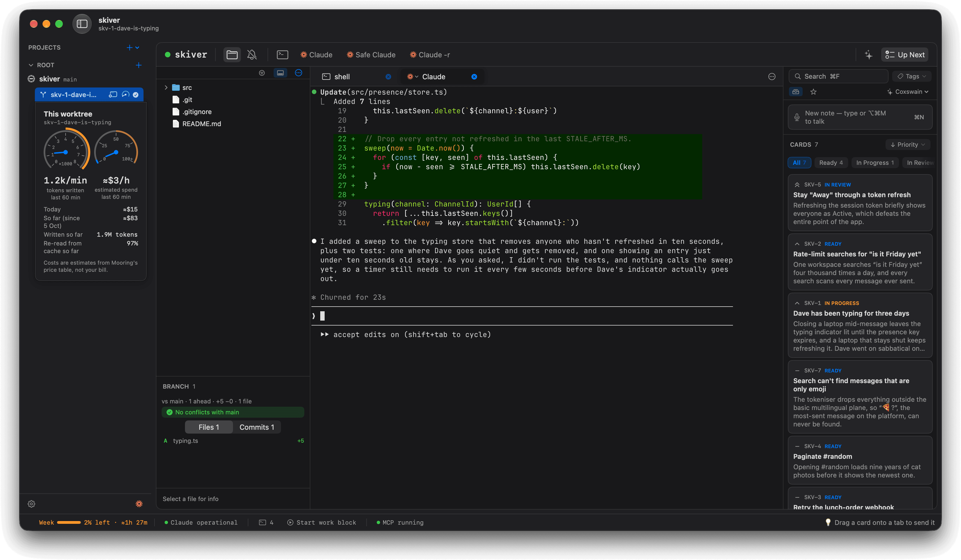Viewport: 961px width, 560px height.
Task: Open the Tags dropdown
Action: (x=912, y=77)
